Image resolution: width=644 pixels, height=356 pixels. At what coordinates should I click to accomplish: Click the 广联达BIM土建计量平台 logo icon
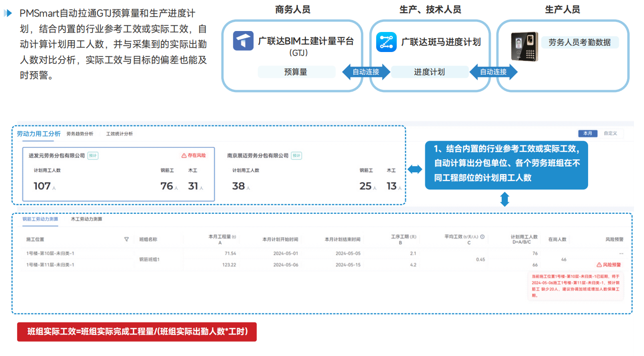[x=243, y=41]
